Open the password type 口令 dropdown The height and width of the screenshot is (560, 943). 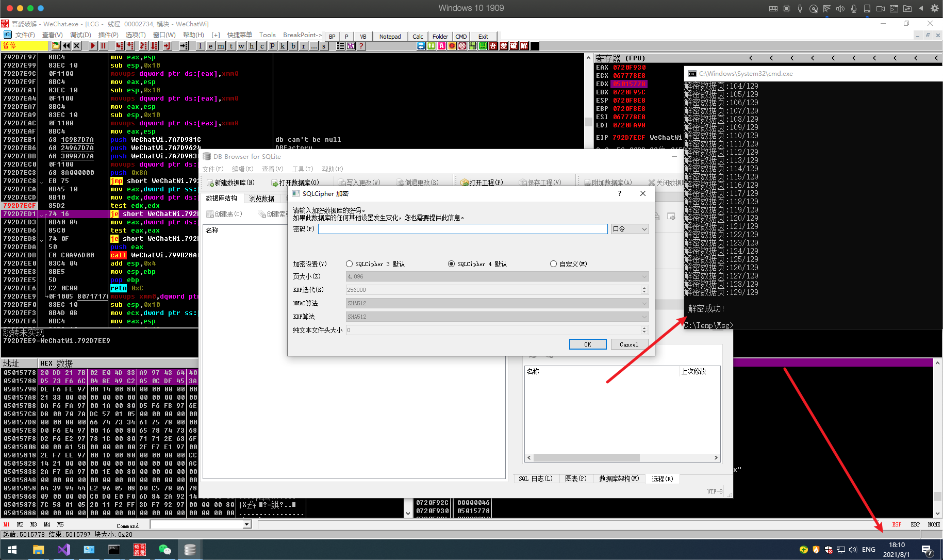pyautogui.click(x=630, y=229)
